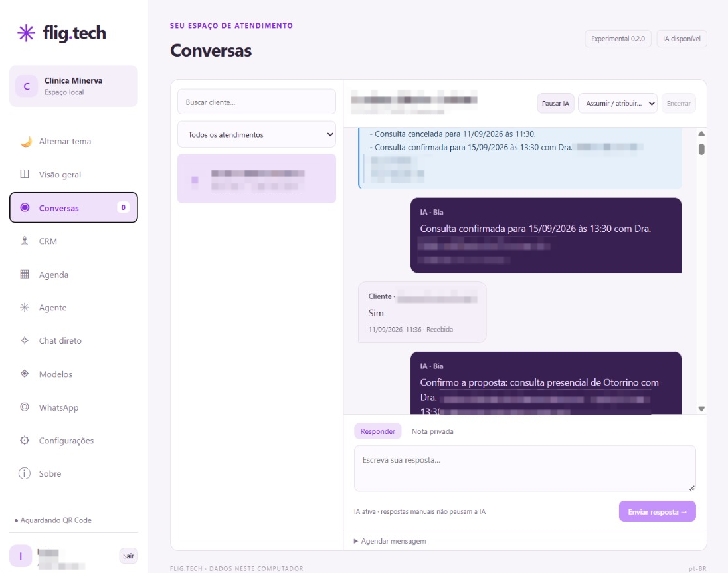The height and width of the screenshot is (573, 728).
Task: Click the "11/09/2026, 11:36 · Recebida" timestamp
Action: click(410, 330)
